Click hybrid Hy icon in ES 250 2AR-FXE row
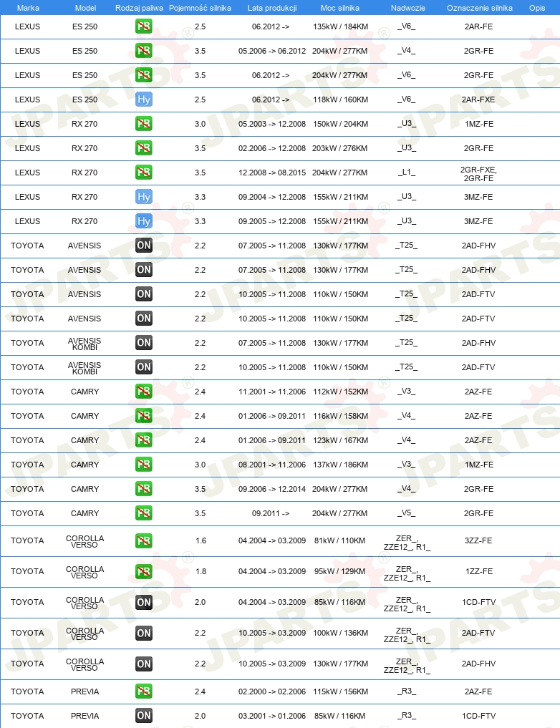This screenshot has height=728, width=560. click(143, 100)
